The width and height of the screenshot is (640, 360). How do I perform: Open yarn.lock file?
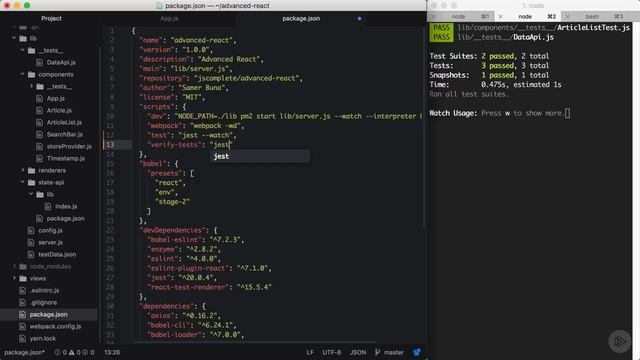pyautogui.click(x=42, y=338)
